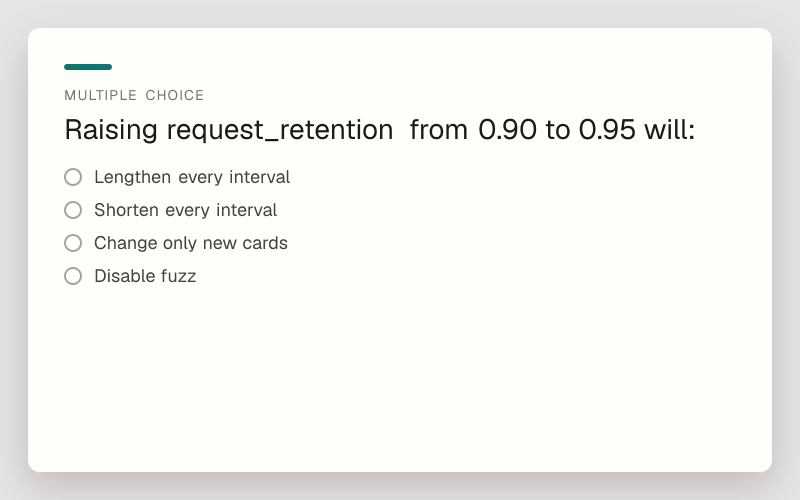800x500 pixels.
Task: Select the "Lengthen every interval" radio button
Action: point(73,177)
